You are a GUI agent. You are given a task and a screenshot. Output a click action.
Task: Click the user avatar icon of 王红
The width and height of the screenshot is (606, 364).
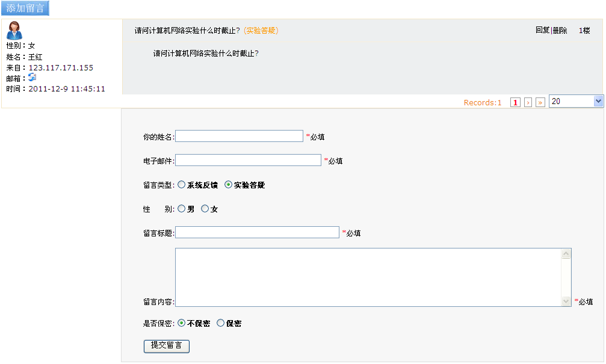(14, 30)
